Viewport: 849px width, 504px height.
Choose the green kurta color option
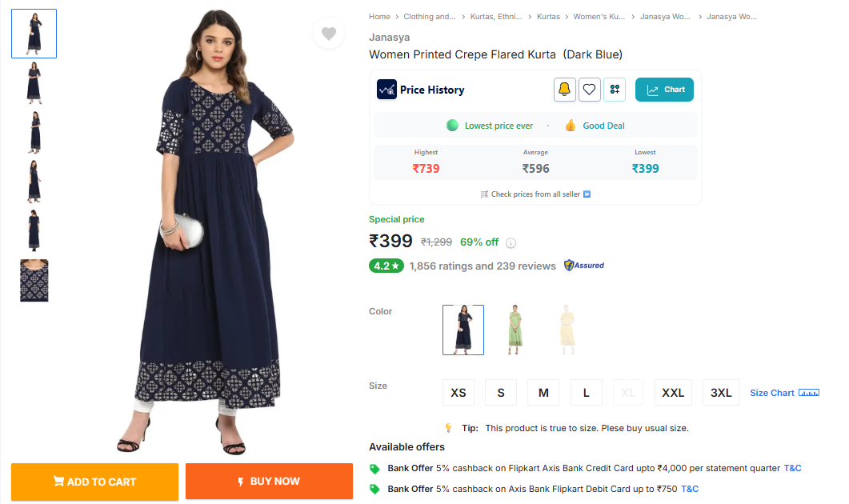tap(515, 330)
